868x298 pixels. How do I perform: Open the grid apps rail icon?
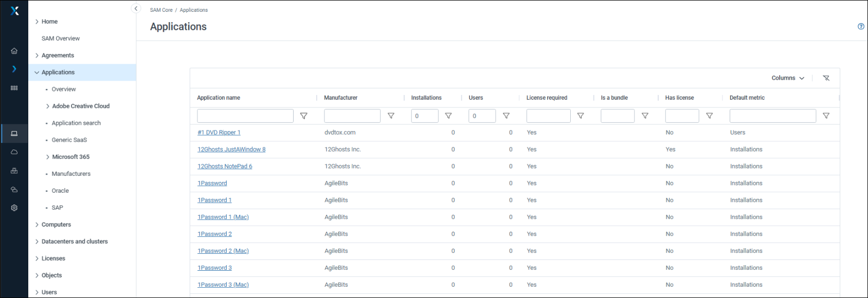coord(14,88)
